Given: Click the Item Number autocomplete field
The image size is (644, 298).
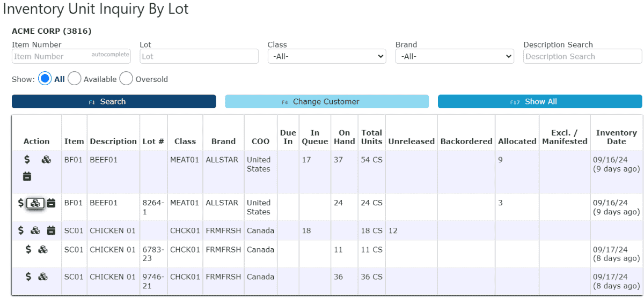Looking at the screenshot, I should click(x=71, y=56).
